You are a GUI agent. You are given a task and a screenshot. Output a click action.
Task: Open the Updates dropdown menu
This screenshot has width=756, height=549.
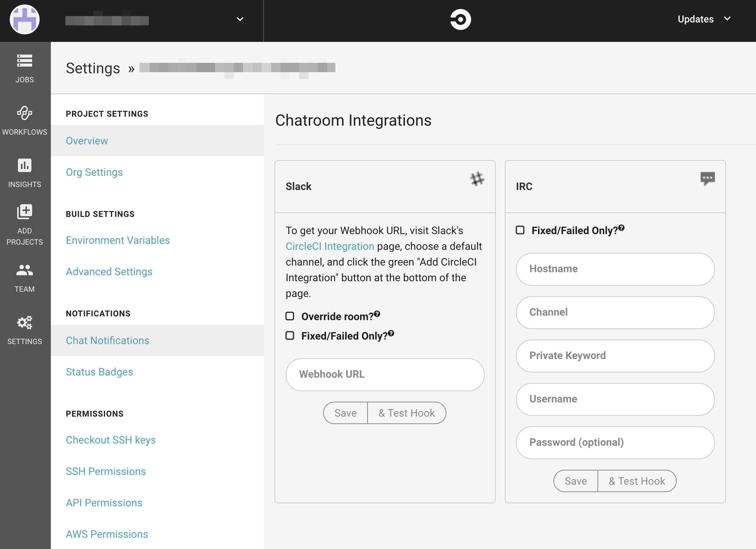pos(704,19)
